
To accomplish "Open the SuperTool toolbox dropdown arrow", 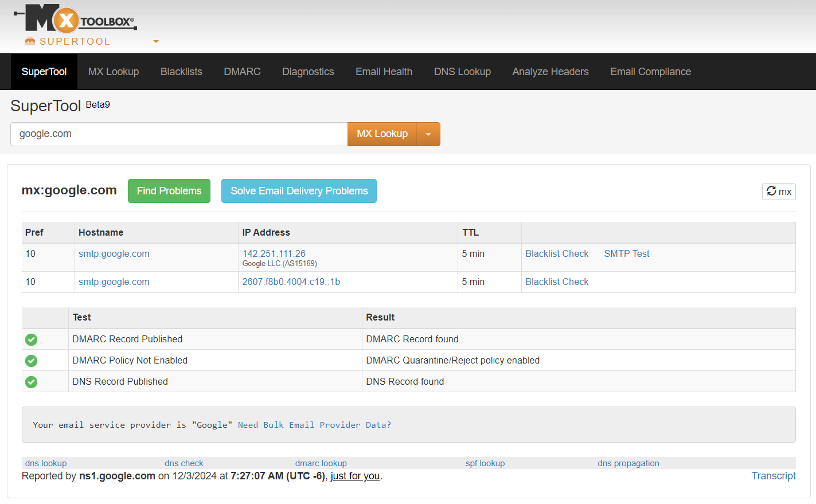I will click(x=156, y=41).
